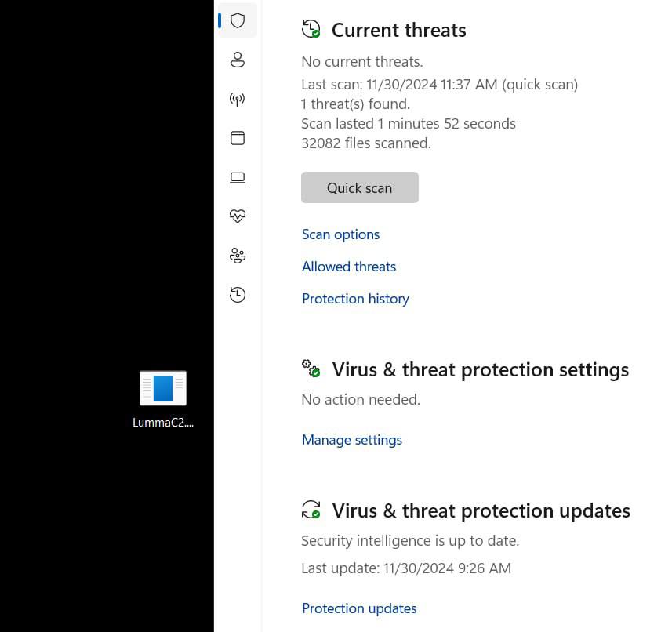Open Device performance & health heart icon
The width and height of the screenshot is (672, 632).
pyautogui.click(x=238, y=216)
